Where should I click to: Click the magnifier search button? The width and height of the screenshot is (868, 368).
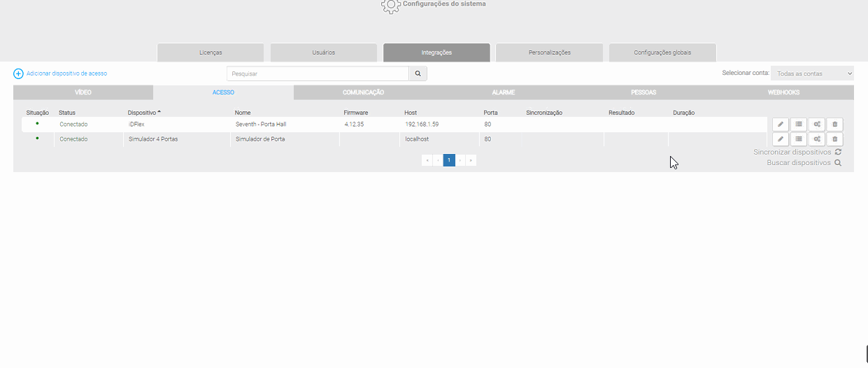[418, 73]
